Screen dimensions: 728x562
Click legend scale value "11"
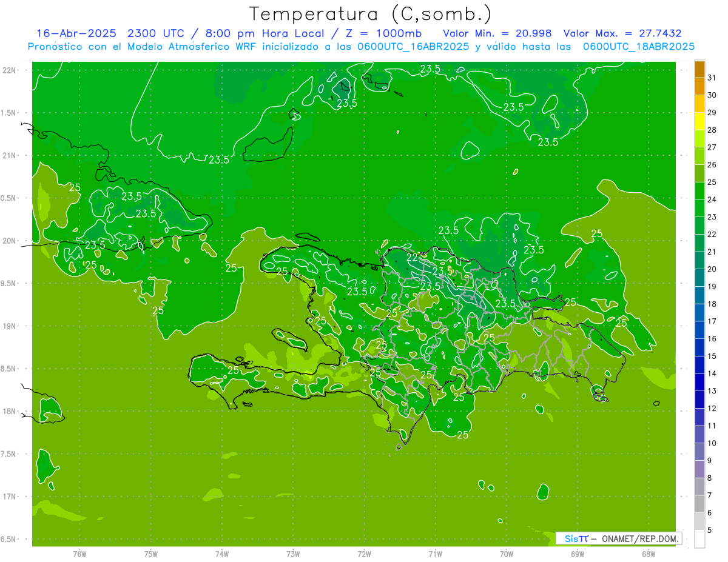point(712,426)
